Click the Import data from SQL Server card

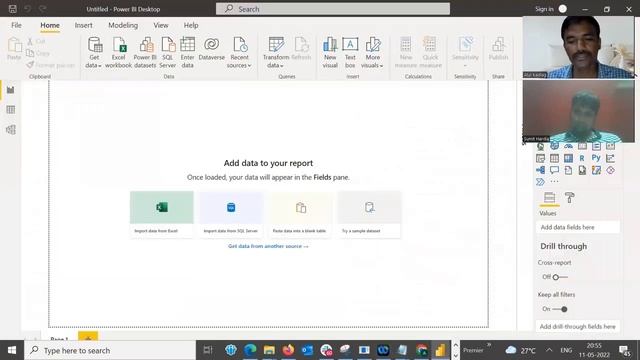coord(231,214)
